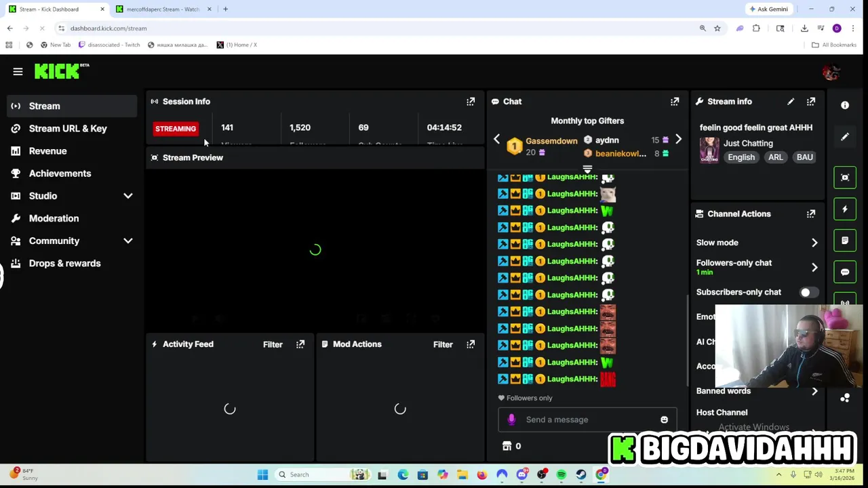
Task: Open Mod Actions Filter dropdown
Action: [x=443, y=344]
